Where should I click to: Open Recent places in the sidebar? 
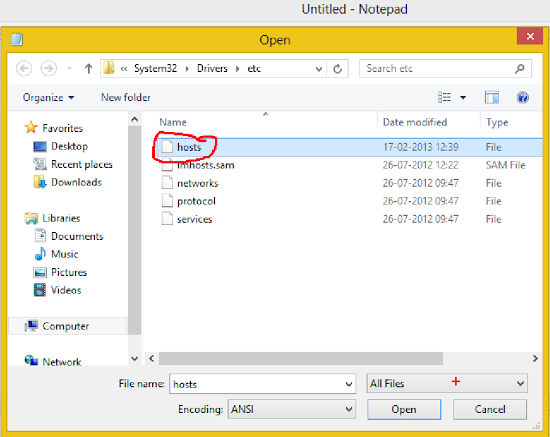click(73, 164)
